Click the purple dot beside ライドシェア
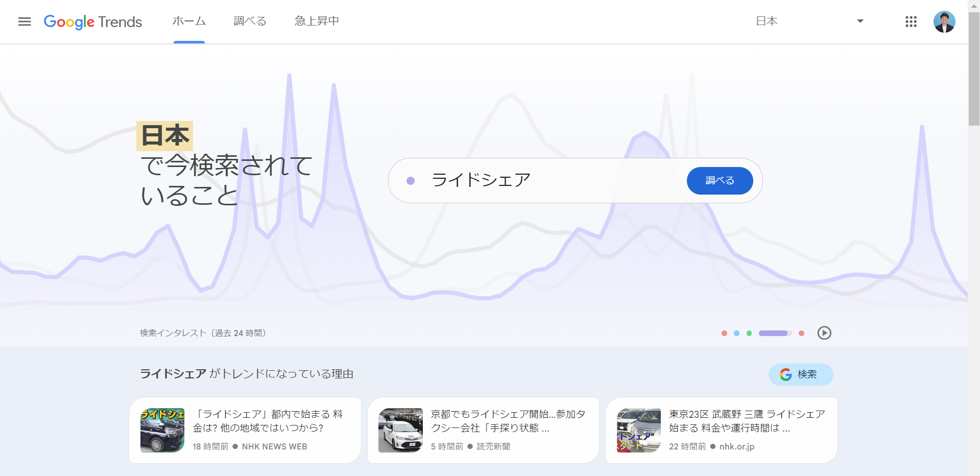This screenshot has width=980, height=476. 411,180
